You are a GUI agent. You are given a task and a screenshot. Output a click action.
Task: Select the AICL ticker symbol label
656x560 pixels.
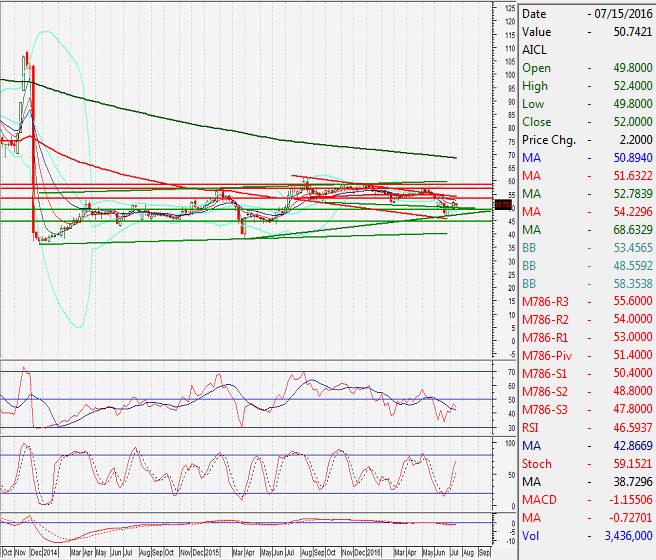[x=536, y=50]
